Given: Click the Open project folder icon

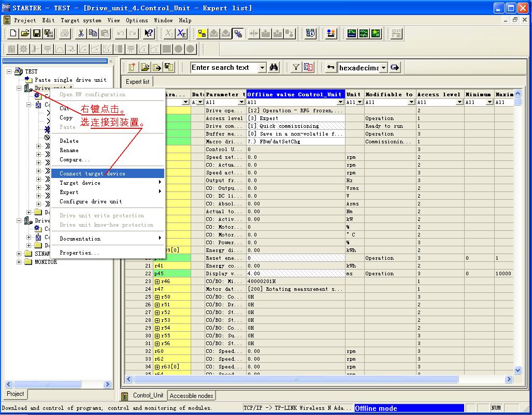Looking at the screenshot, I should tap(25, 34).
